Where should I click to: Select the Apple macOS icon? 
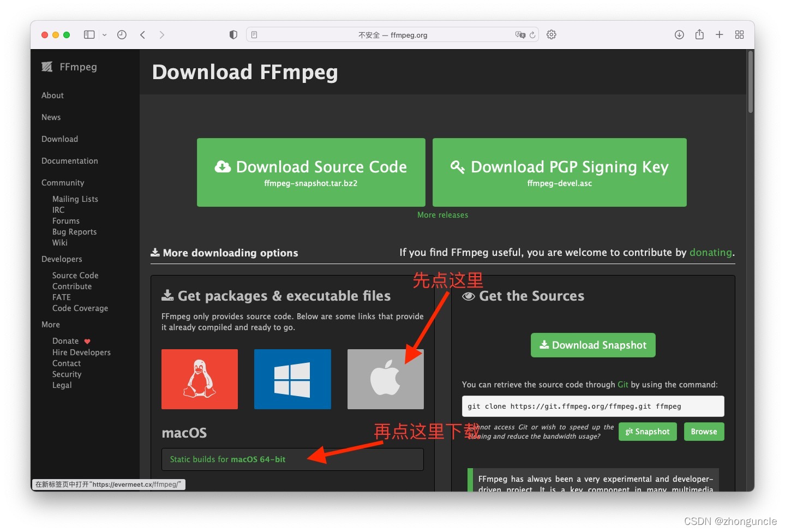click(x=386, y=379)
